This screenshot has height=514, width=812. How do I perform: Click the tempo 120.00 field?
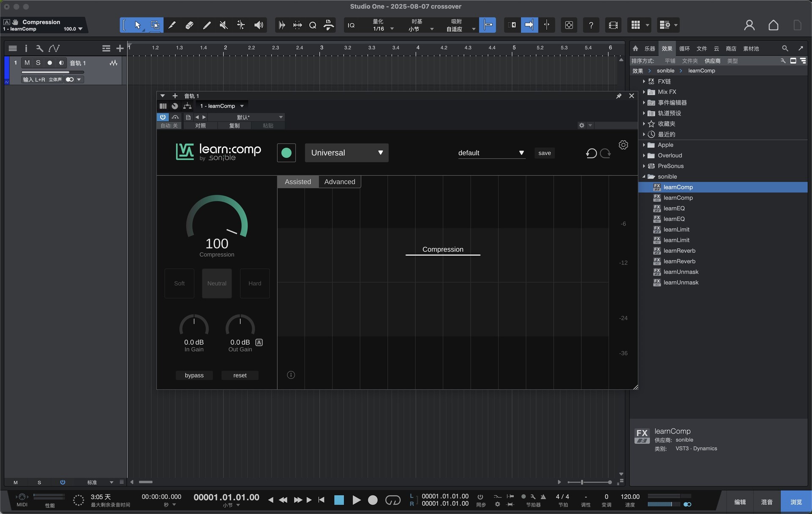point(630,497)
